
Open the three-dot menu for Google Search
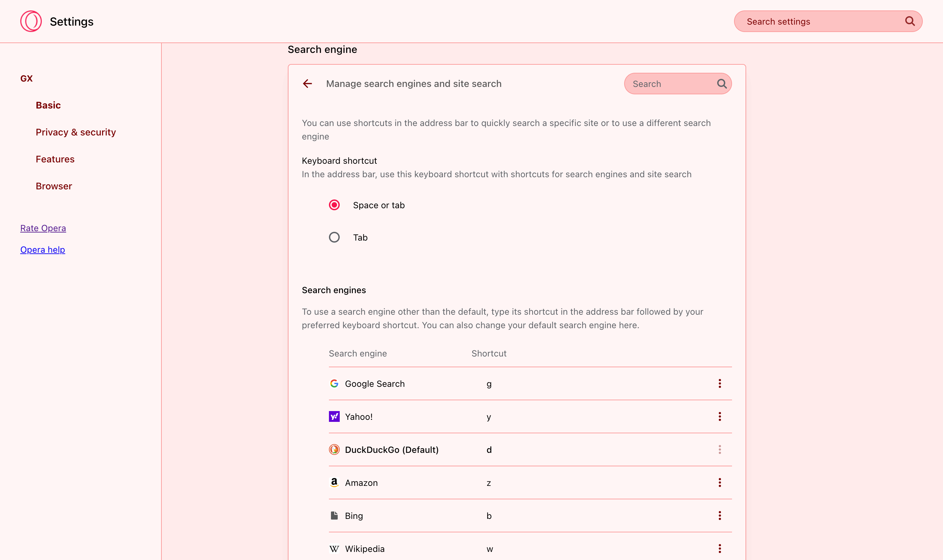click(720, 383)
